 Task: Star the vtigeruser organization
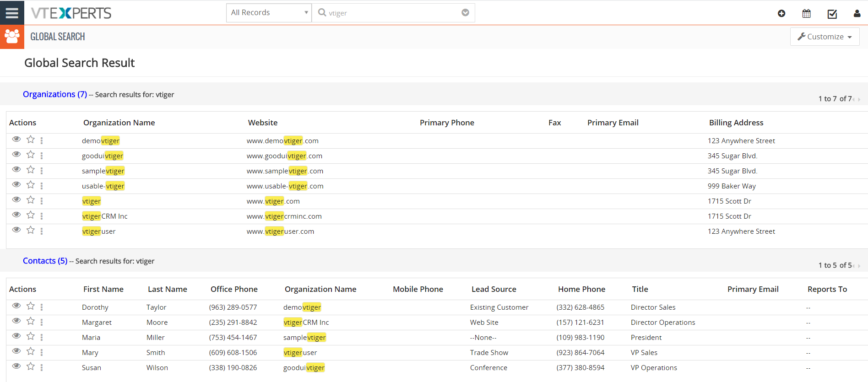point(31,230)
